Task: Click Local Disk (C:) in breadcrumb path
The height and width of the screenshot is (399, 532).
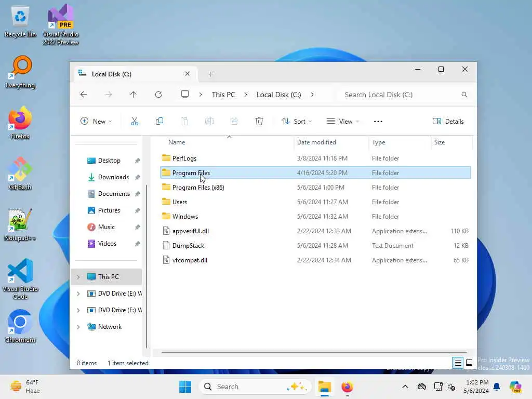Action: 278,95
